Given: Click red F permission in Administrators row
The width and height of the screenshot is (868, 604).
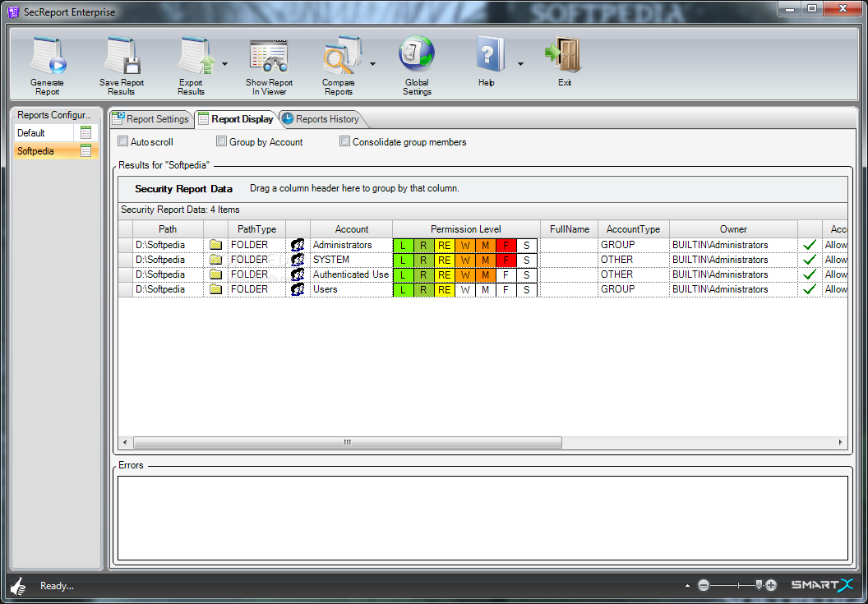Looking at the screenshot, I should 506,245.
